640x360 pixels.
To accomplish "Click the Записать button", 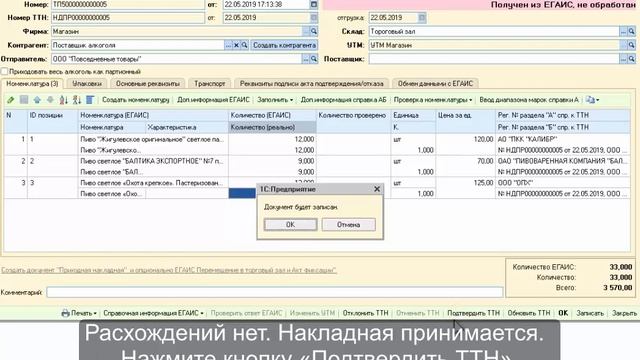I will click(x=590, y=313).
